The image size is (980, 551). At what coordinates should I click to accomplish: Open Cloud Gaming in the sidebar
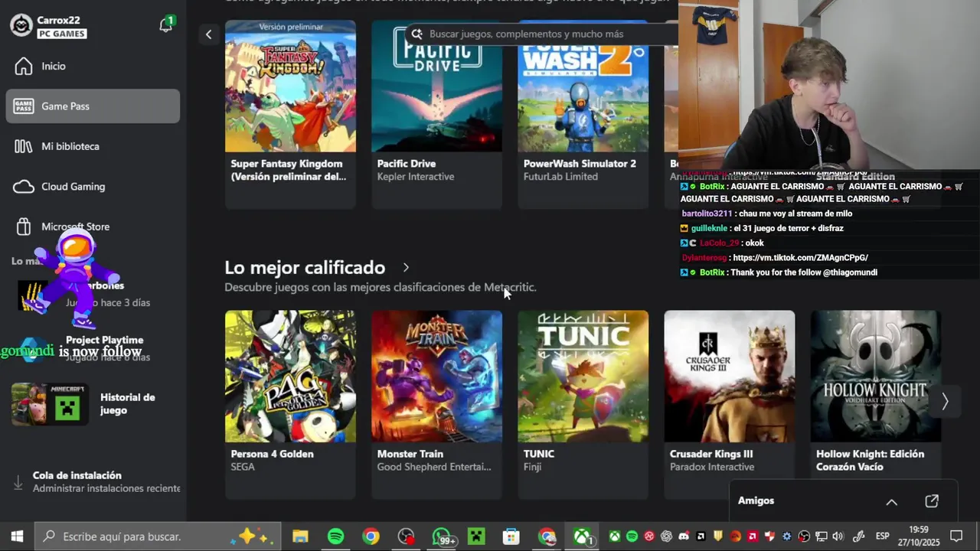pos(93,187)
